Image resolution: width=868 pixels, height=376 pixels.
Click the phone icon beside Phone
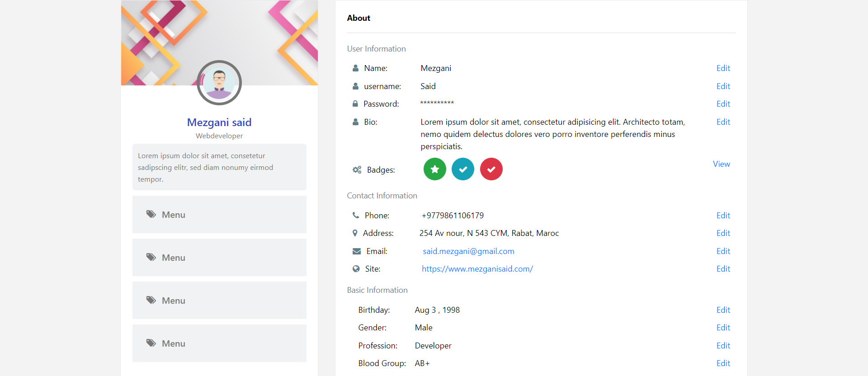click(356, 215)
